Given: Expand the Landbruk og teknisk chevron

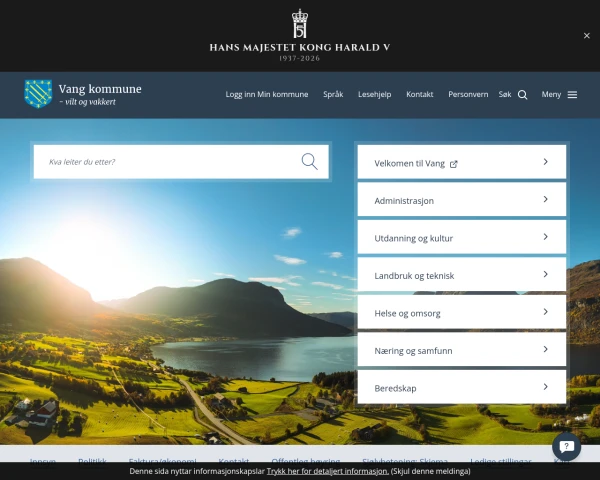Looking at the screenshot, I should click(x=546, y=274).
